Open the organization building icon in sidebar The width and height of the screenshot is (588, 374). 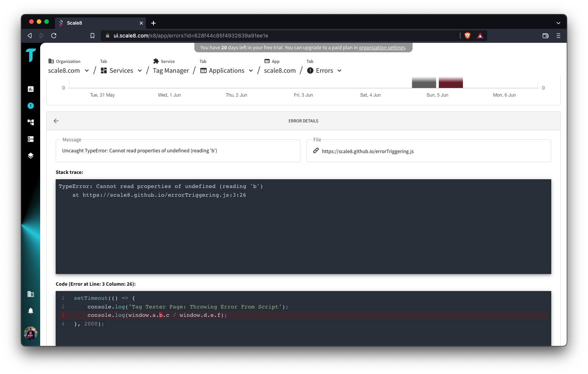coord(31,294)
